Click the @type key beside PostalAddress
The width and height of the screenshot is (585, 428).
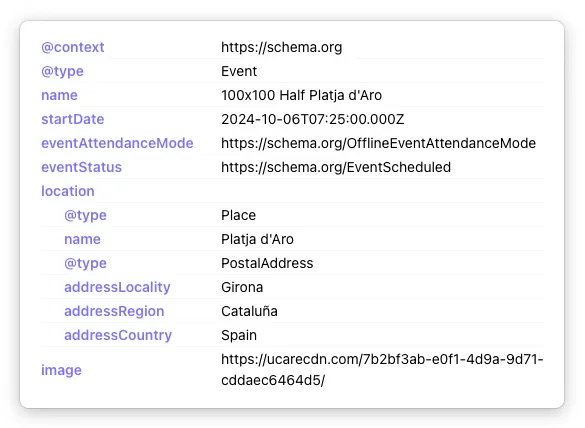click(x=85, y=263)
